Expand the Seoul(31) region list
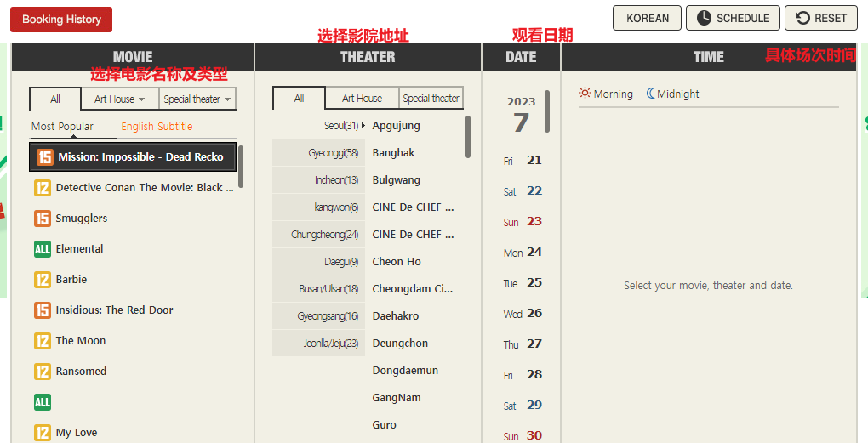This screenshot has width=868, height=443. click(x=345, y=126)
